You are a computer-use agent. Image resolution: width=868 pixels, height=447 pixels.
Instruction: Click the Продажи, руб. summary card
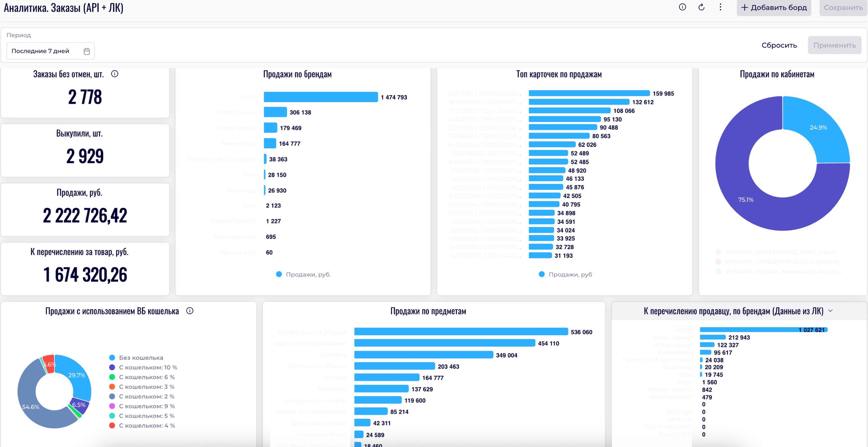pos(85,209)
